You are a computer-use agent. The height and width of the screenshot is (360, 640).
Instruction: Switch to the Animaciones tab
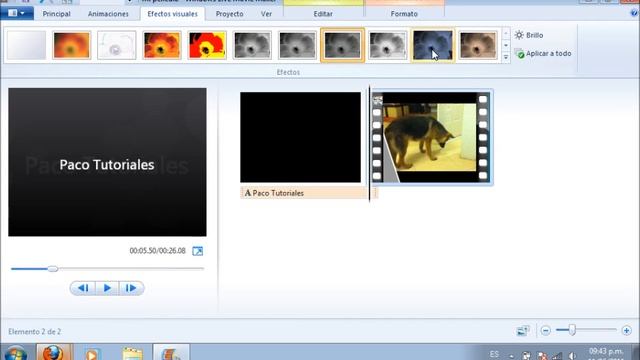[x=108, y=14]
